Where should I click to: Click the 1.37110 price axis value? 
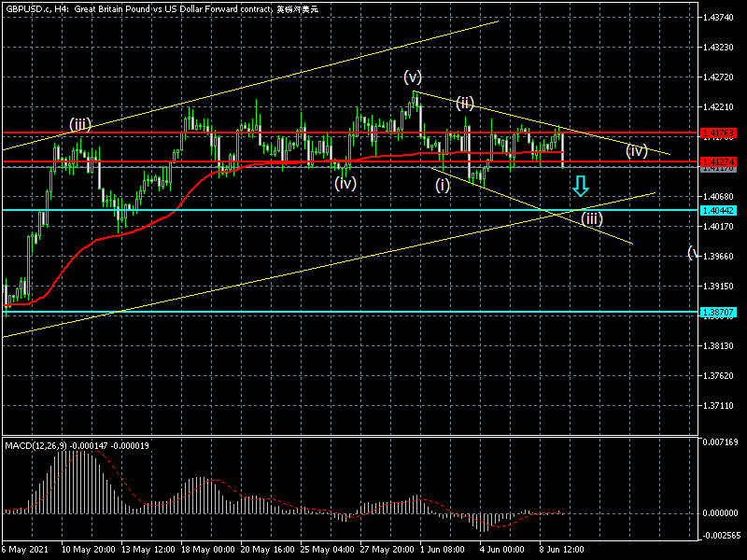[x=718, y=406]
